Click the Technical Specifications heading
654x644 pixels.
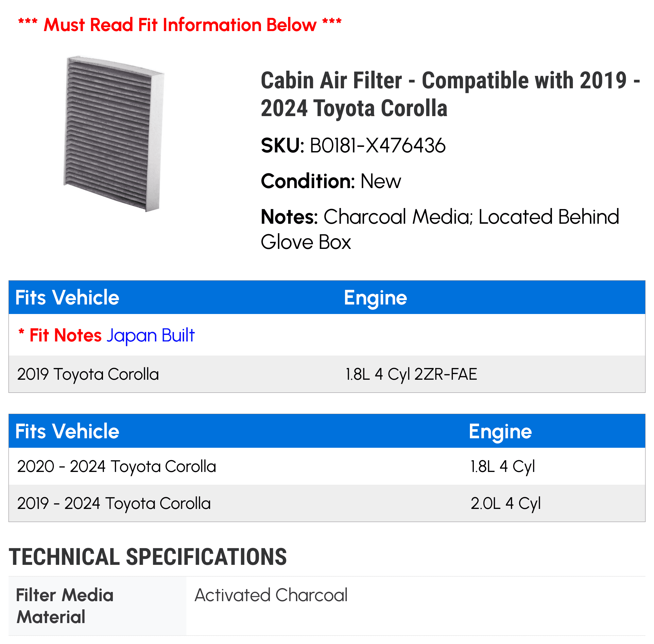(x=148, y=557)
